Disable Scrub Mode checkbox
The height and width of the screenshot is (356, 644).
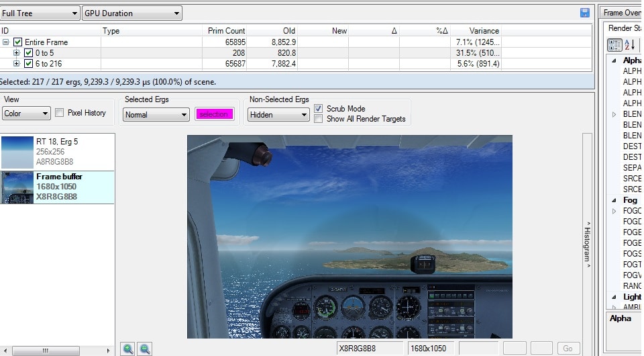click(319, 108)
